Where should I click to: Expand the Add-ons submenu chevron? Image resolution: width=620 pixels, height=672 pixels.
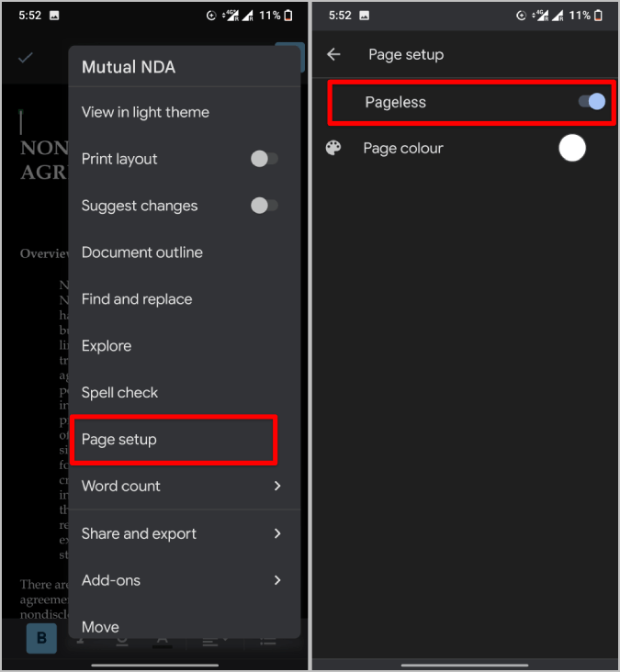point(277,580)
